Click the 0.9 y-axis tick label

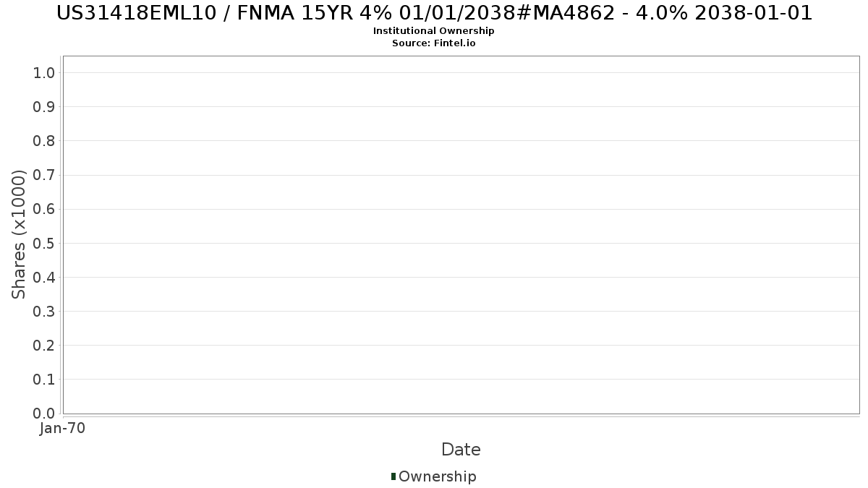(x=44, y=106)
